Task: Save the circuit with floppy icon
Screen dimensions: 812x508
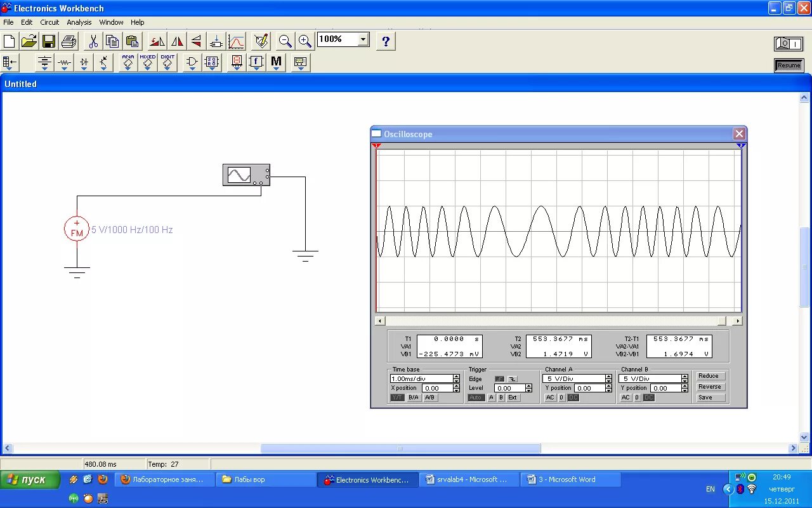Action: pyautogui.click(x=49, y=41)
